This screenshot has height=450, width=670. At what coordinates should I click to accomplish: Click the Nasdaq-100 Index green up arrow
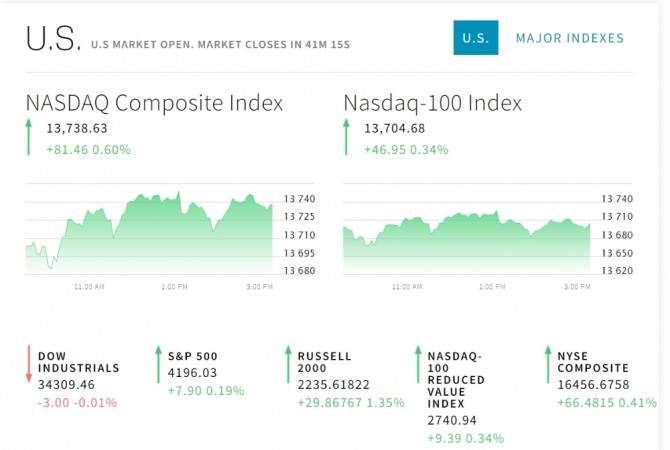pos(346,137)
